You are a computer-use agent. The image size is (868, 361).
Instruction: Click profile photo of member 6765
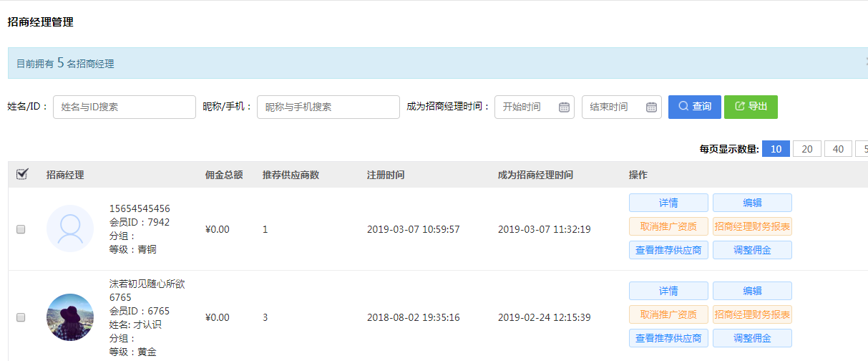pyautogui.click(x=70, y=317)
